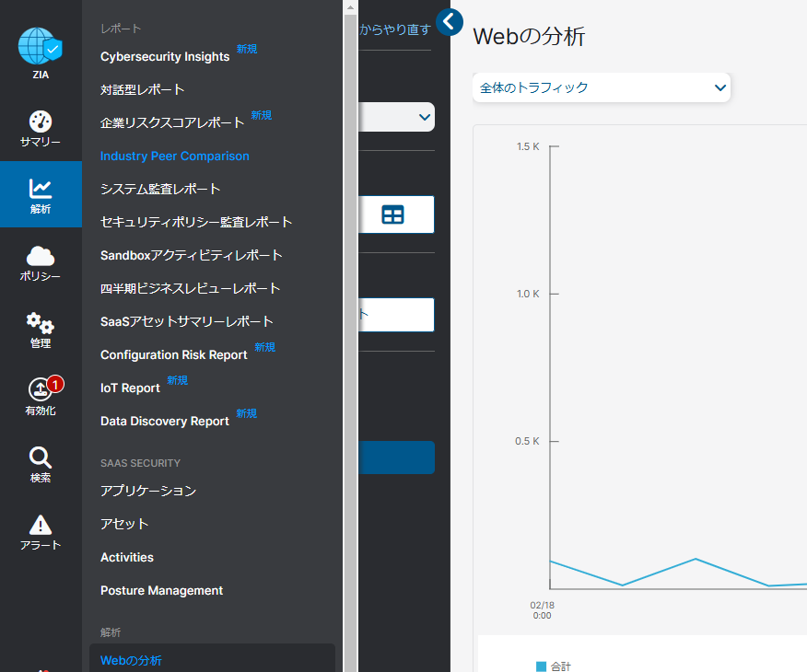Open Cybersecurity Insights report
Screen dimensions: 807x672
165,56
